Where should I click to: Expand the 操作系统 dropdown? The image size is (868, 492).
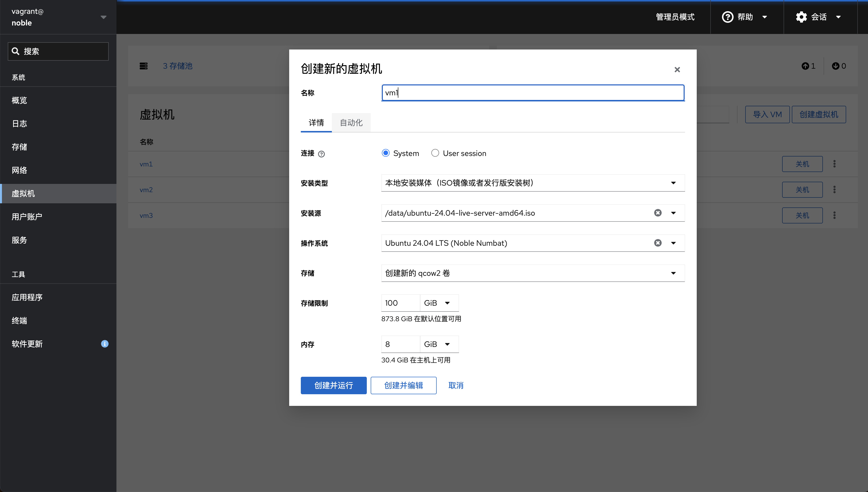click(x=674, y=243)
